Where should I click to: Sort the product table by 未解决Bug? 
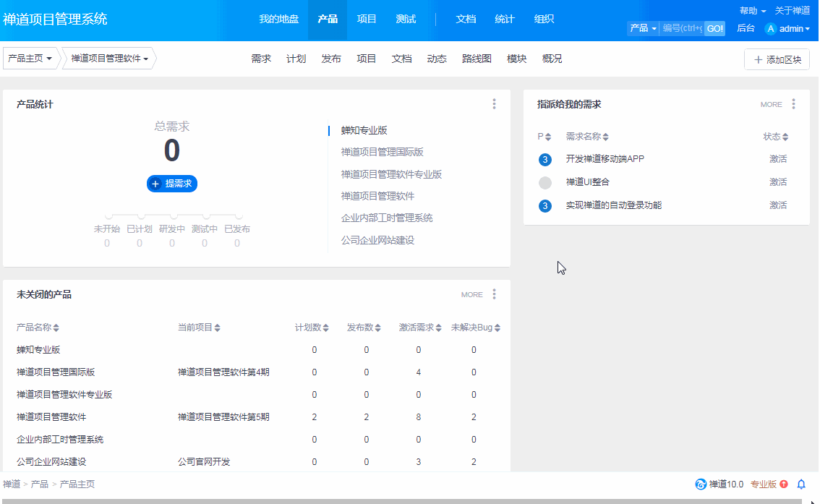(475, 328)
